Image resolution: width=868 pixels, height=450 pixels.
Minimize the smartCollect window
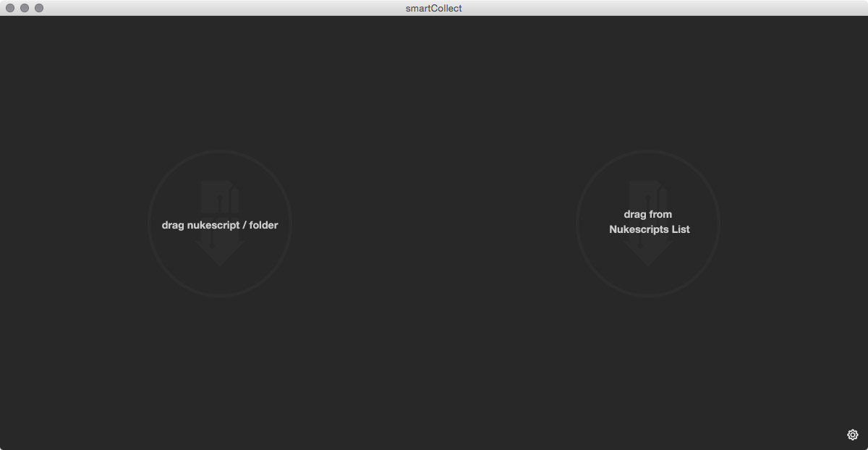click(x=25, y=8)
